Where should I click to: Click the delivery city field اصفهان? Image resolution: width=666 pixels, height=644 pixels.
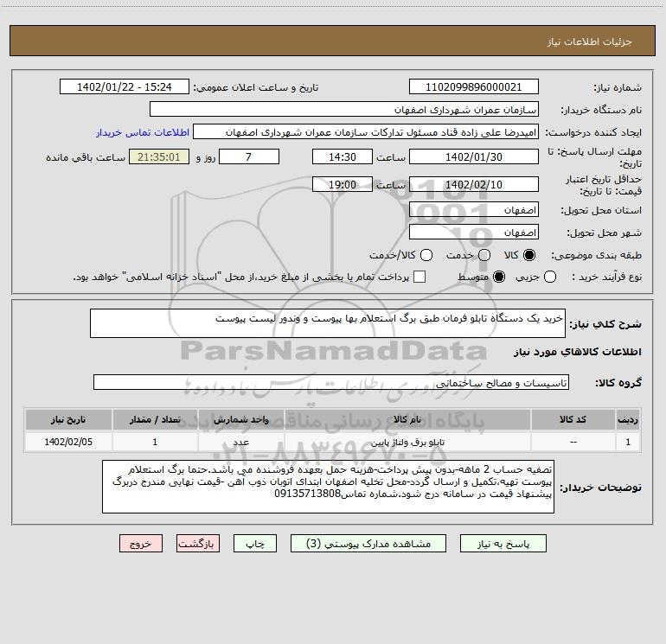474,233
